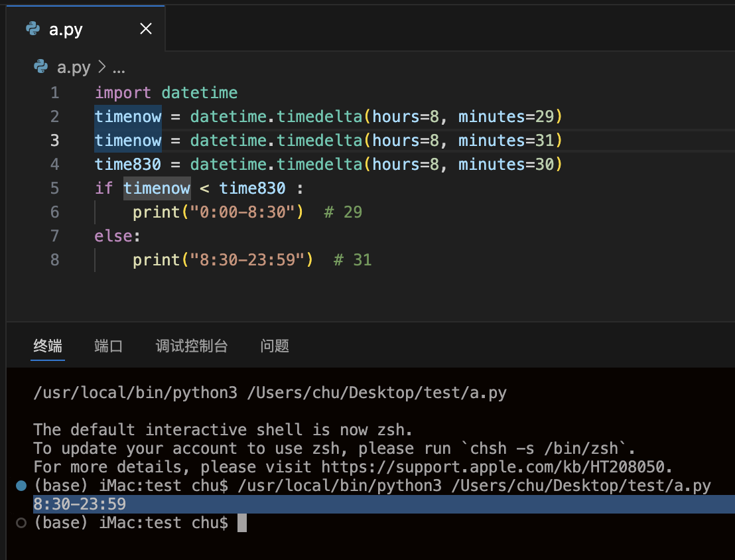Select the 终端 panel tab
Viewport: 735px width, 560px height.
pyautogui.click(x=48, y=346)
